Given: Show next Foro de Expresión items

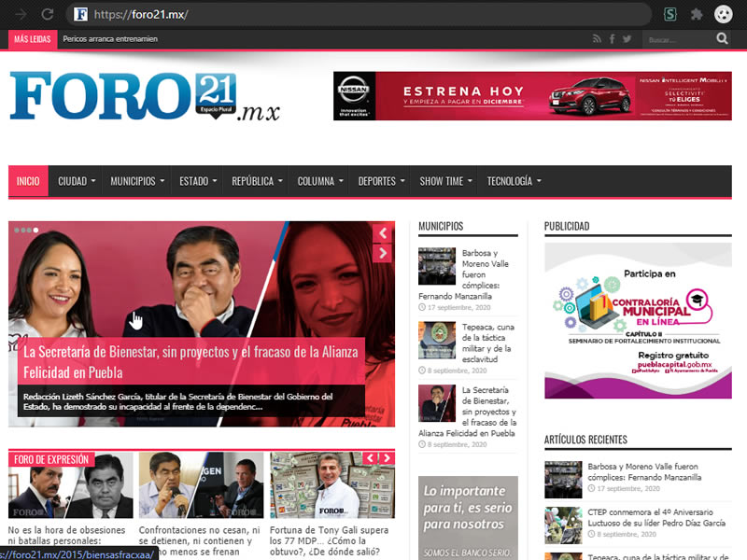Looking at the screenshot, I should (x=387, y=458).
